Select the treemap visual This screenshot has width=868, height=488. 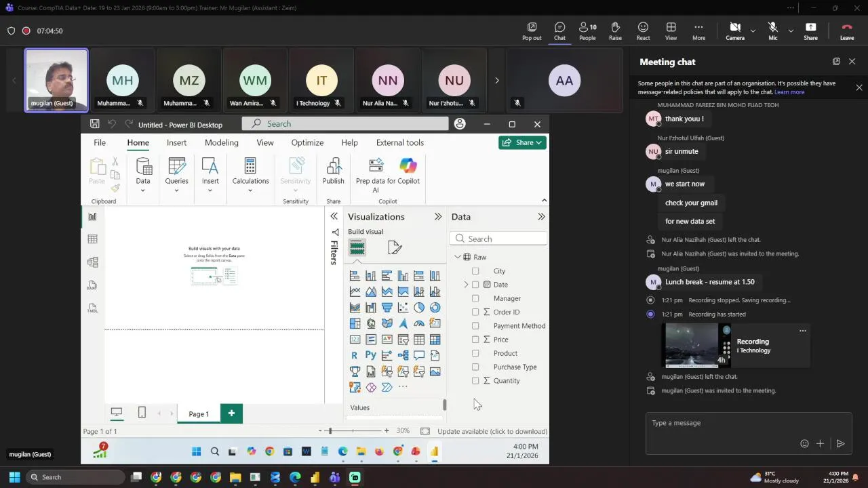tap(355, 323)
